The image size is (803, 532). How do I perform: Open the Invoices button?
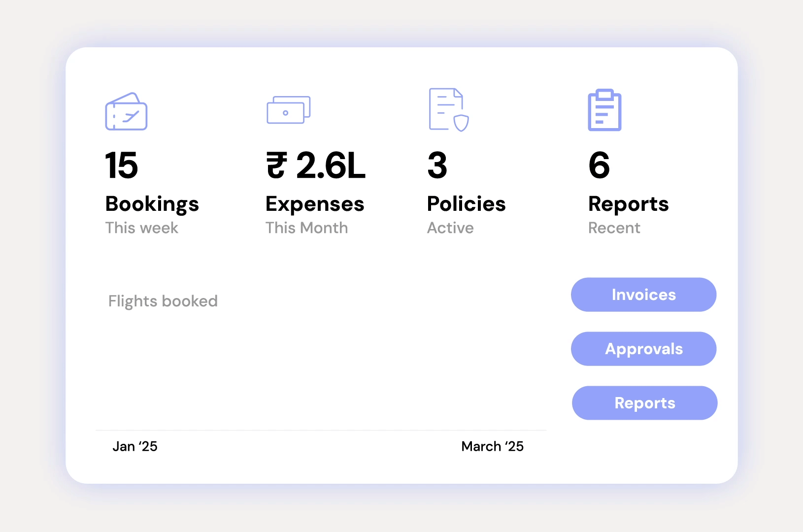[643, 295]
